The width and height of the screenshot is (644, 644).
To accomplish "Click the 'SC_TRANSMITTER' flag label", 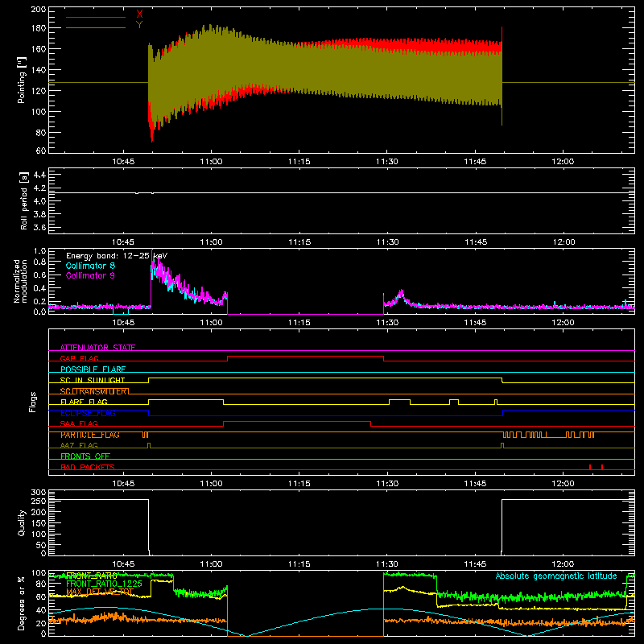I will [93, 391].
